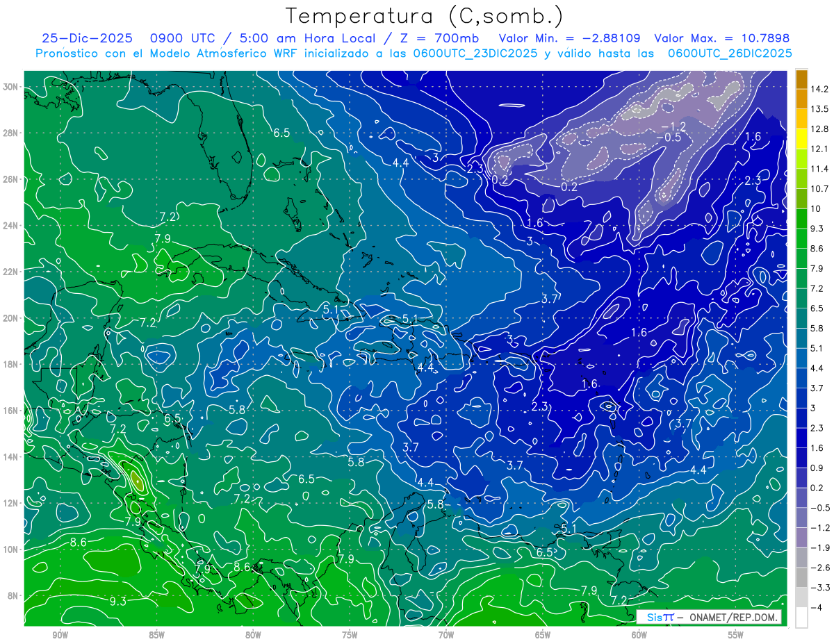The image size is (834, 644).
Task: Click the "-0.5" contour label on map
Action: [x=668, y=137]
